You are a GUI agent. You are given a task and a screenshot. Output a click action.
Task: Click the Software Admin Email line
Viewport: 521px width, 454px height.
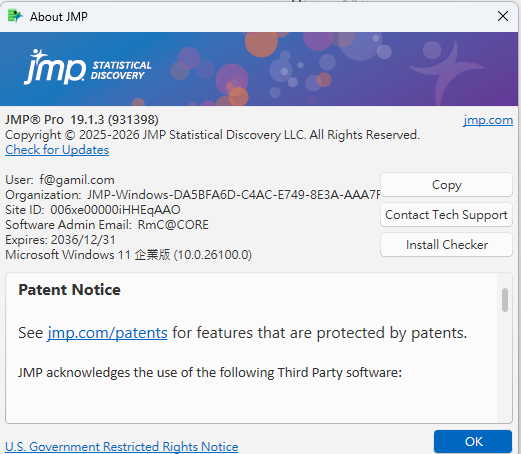[107, 225]
